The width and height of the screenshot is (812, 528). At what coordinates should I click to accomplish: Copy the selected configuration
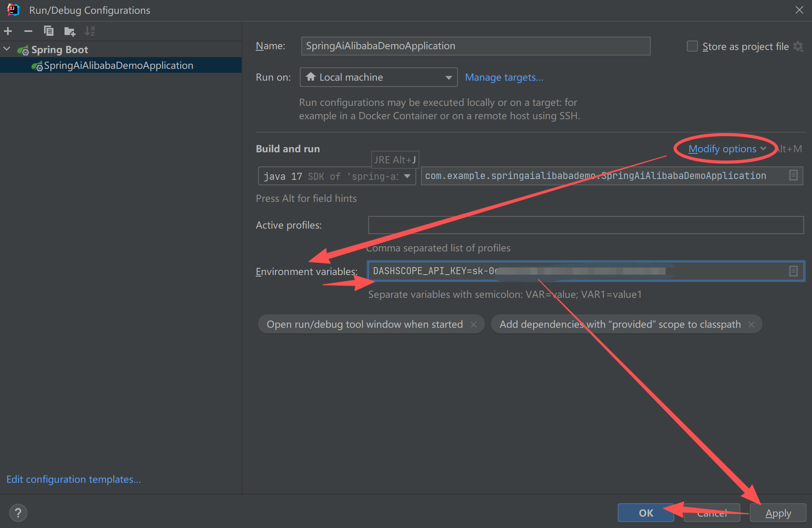pos(49,31)
